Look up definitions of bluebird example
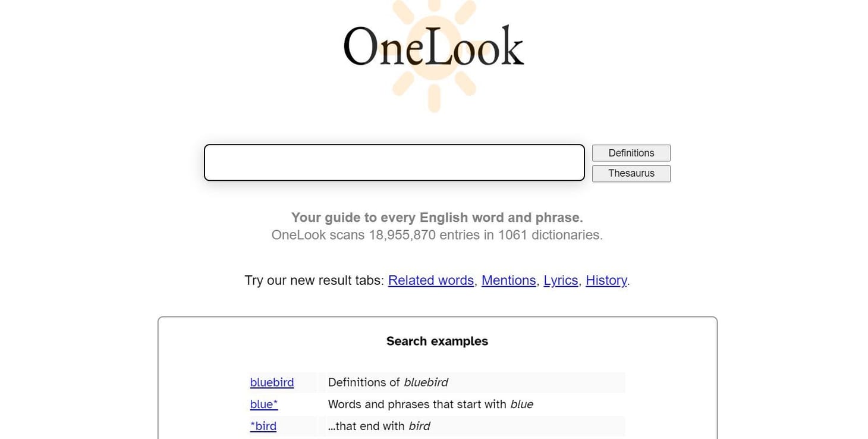868x439 pixels. click(272, 382)
